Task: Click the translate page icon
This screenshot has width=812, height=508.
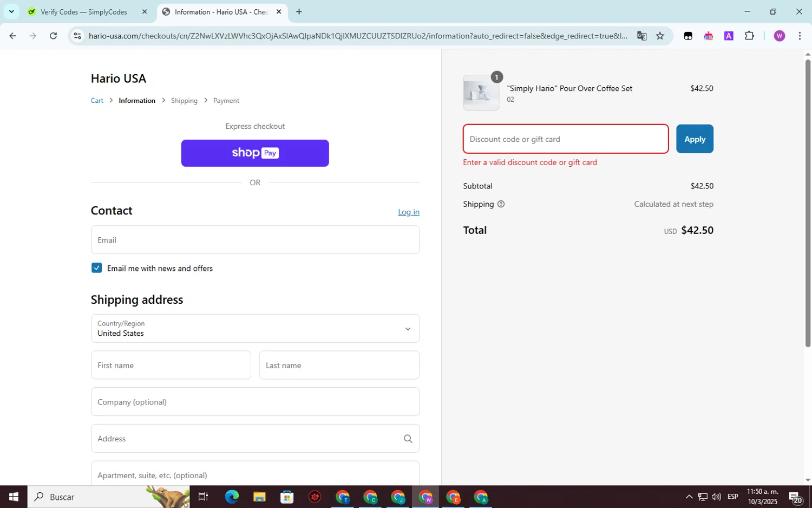Action: [641, 36]
